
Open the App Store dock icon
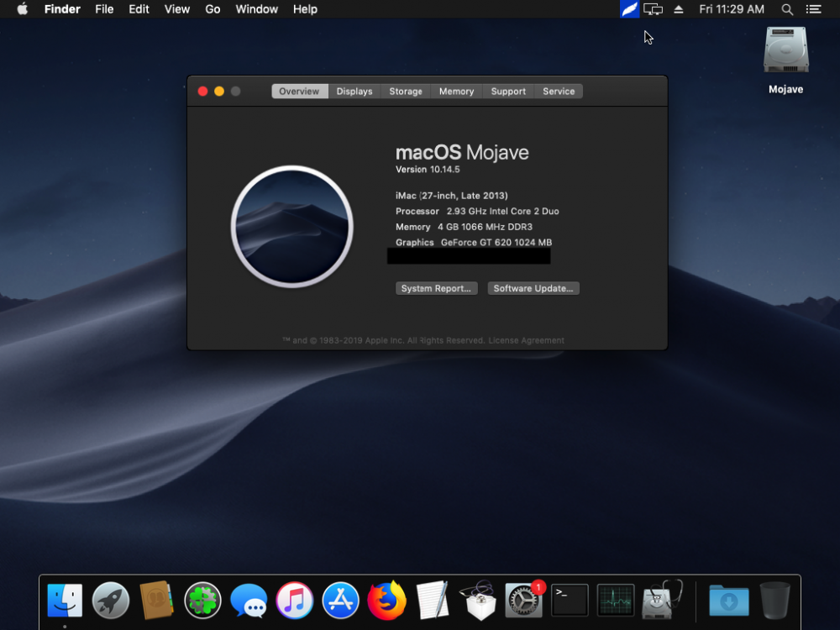tap(341, 601)
